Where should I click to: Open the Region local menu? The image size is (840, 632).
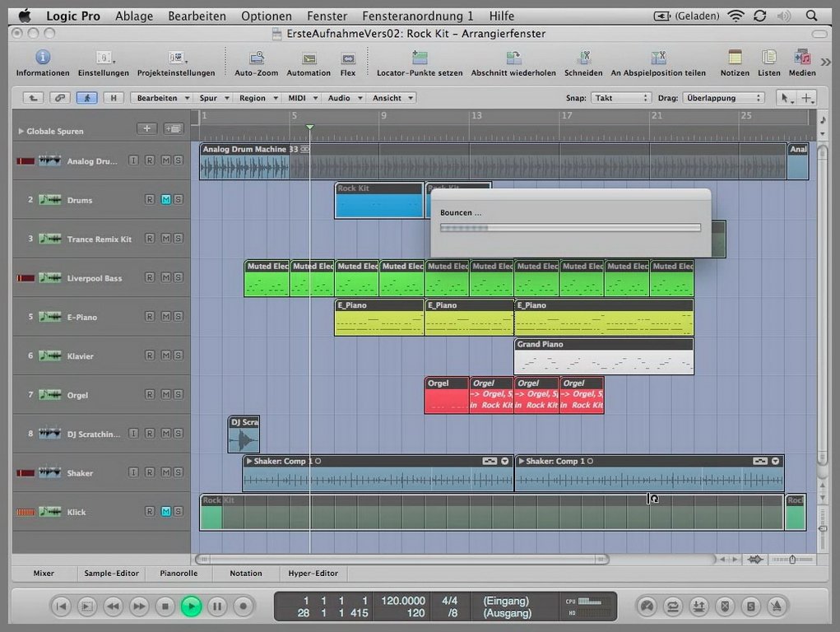(258, 98)
